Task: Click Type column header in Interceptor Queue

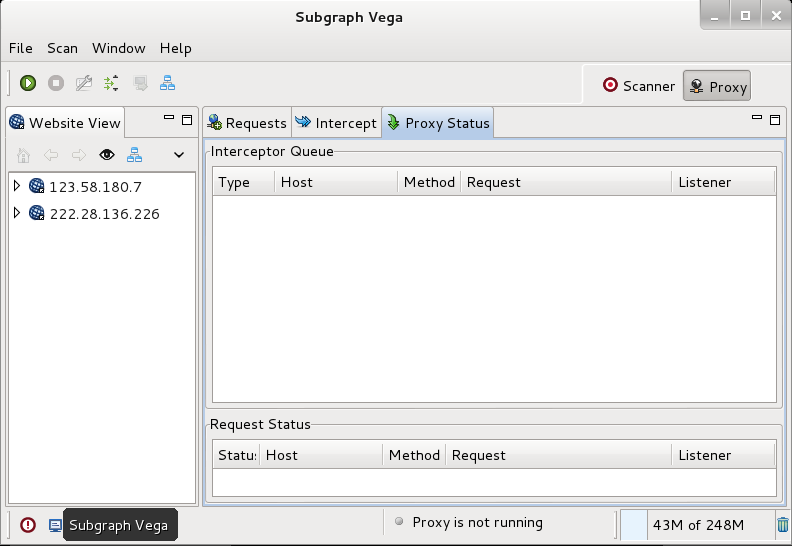Action: [x=244, y=182]
